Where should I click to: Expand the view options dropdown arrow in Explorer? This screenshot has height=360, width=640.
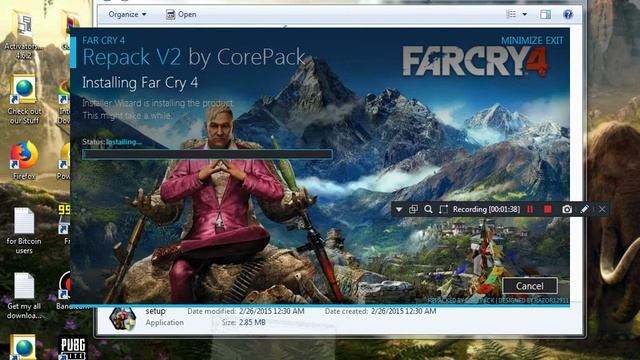[524, 14]
